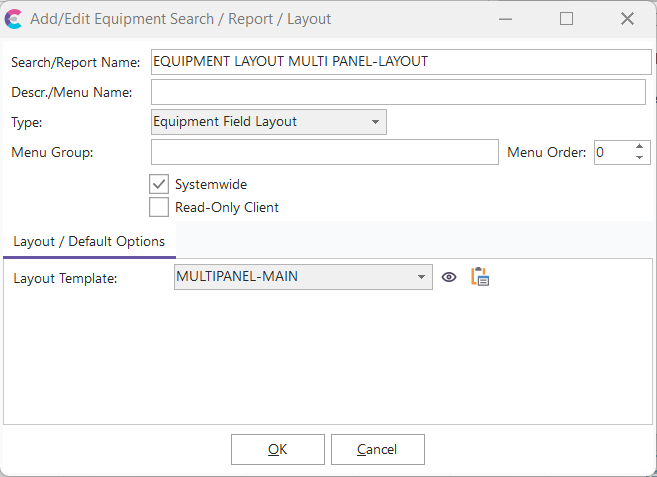657x477 pixels.
Task: Uncheck the Systemwide checkbox
Action: pos(159,184)
